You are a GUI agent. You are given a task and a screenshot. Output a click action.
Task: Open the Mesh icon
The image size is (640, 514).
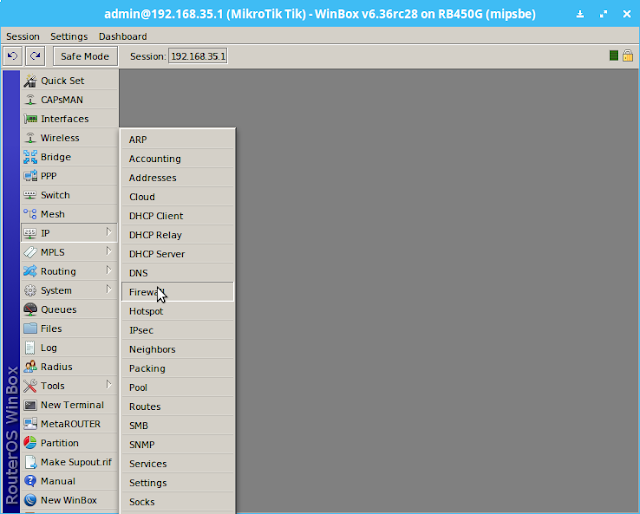(30, 214)
